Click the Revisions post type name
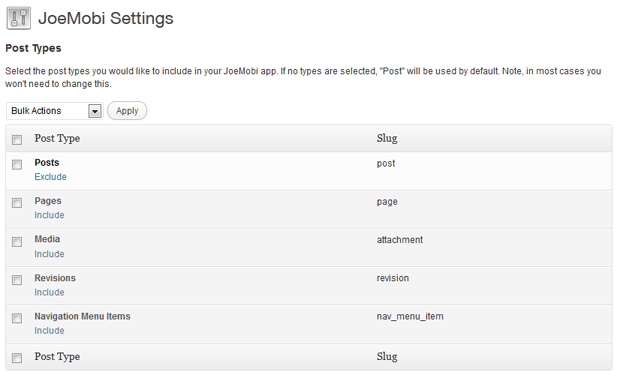This screenshot has height=381, width=623. (55, 278)
